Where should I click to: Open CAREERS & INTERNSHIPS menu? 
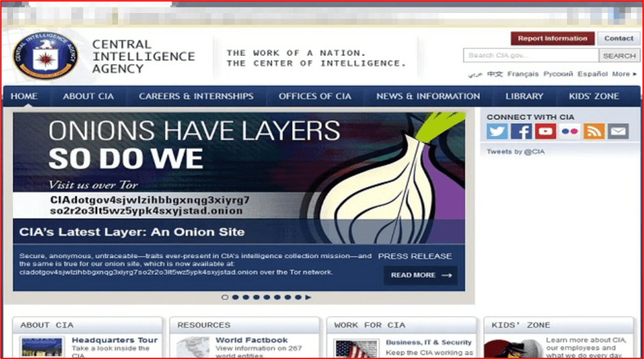[x=196, y=97]
